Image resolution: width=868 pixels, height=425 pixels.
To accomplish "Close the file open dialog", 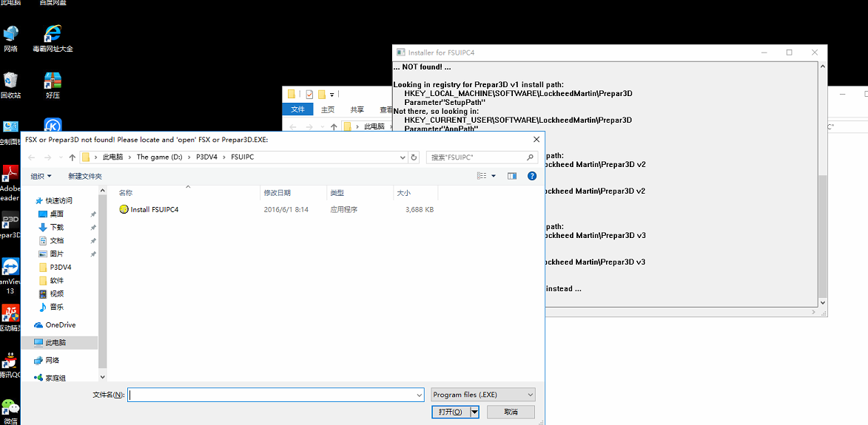I will coord(535,139).
